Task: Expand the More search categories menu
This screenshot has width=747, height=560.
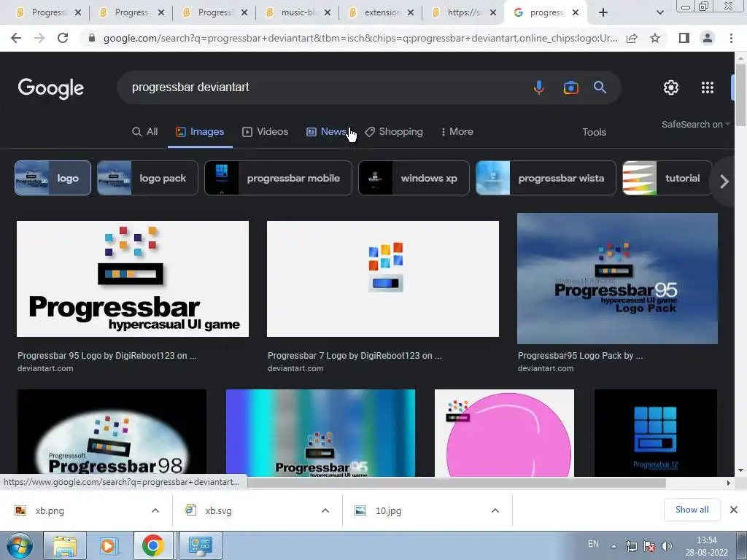Action: pos(457,132)
